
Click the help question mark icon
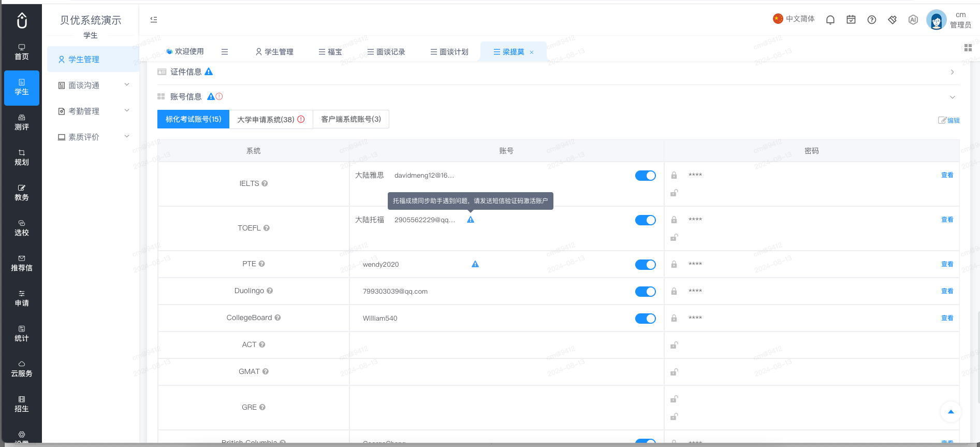click(x=872, y=20)
